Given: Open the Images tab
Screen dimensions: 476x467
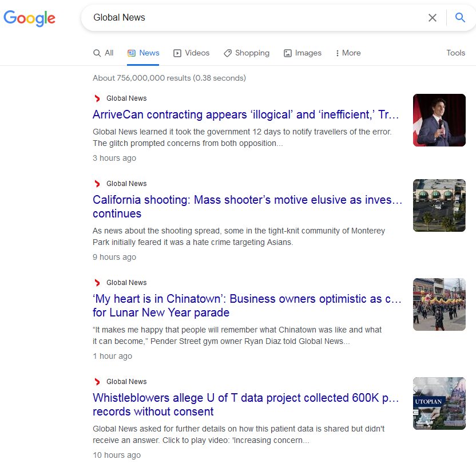Looking at the screenshot, I should 302,53.
